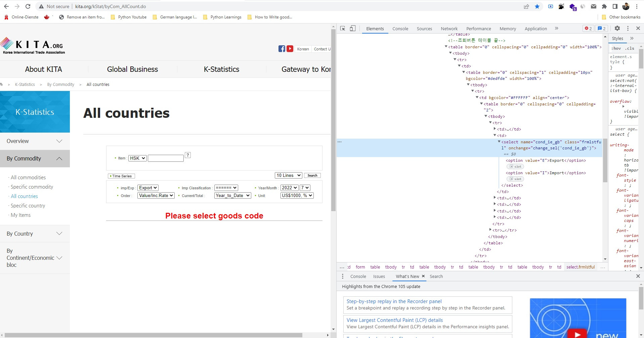Screen dimensions: 644x338
Task: Open the Imp Classification dropdown
Action: coord(226,188)
